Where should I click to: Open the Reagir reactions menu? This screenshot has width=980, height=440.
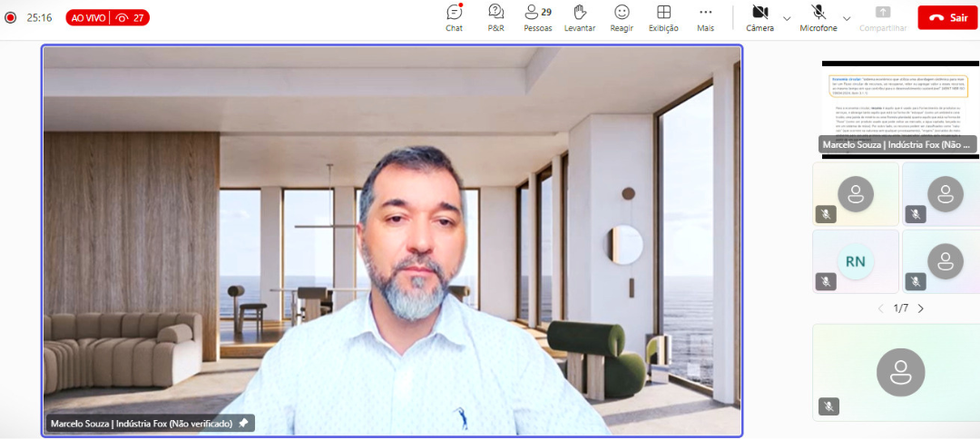pyautogui.click(x=622, y=17)
